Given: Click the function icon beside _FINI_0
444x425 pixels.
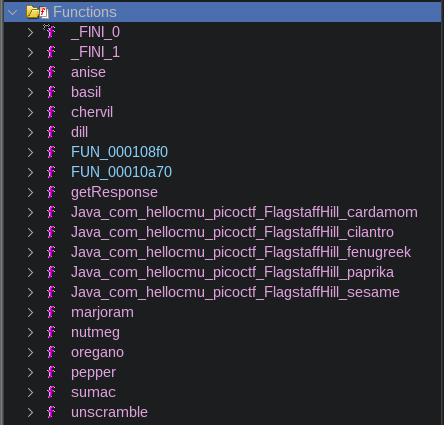Looking at the screenshot, I should 51,32.
